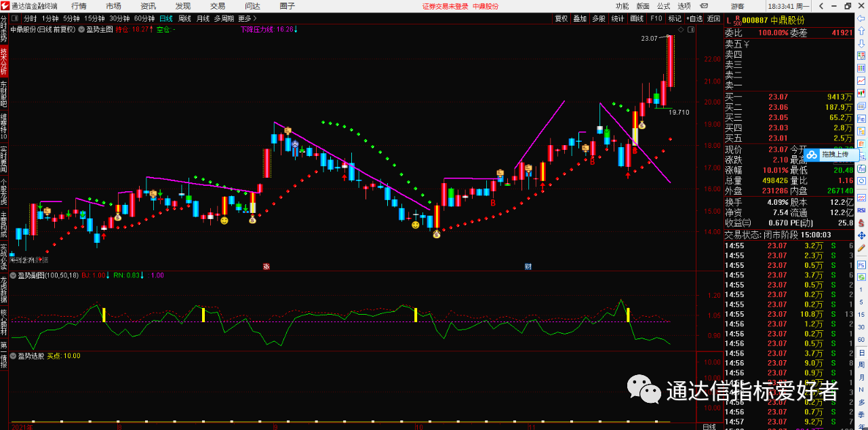
Task: Expand the 盈势选股 indicator panel arrow
Action: tap(14, 355)
